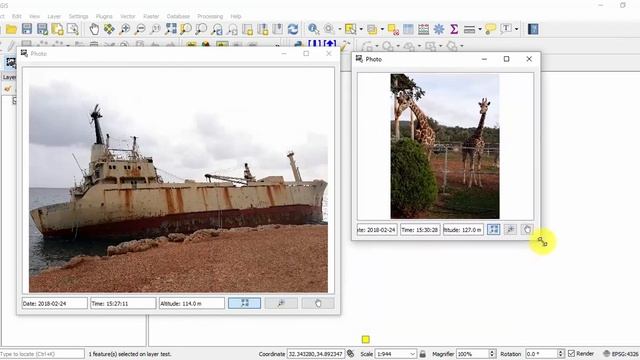
Task: Click the Deselect Features icon
Action: tap(393, 29)
